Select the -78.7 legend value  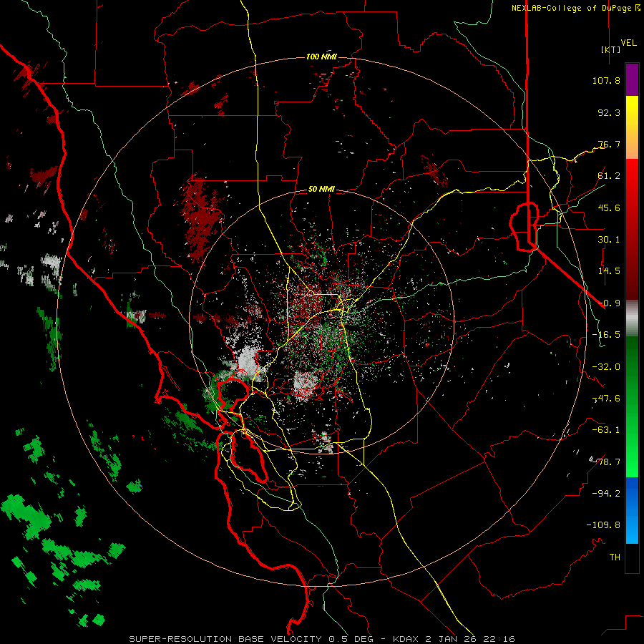coord(606,462)
